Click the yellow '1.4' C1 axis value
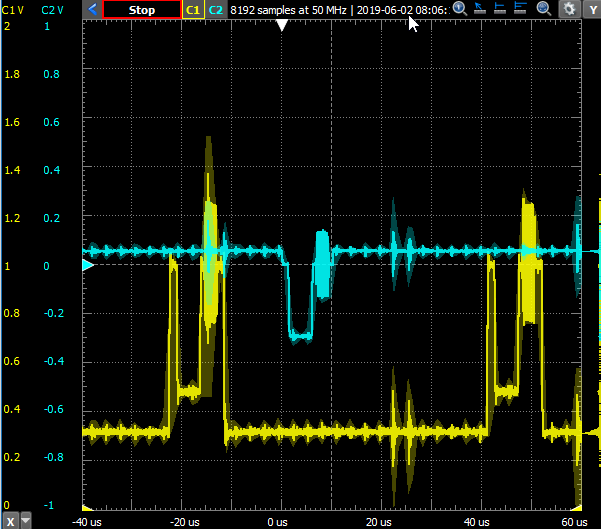 (12, 170)
